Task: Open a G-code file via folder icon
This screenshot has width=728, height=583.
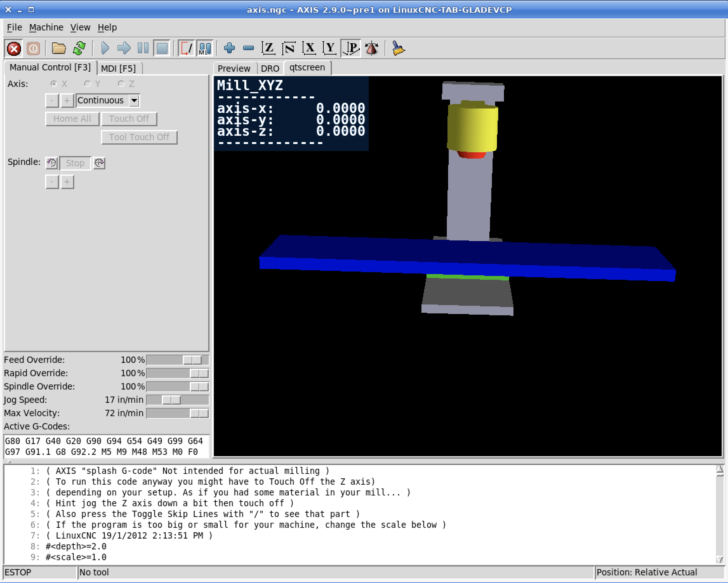Action: pos(59,48)
